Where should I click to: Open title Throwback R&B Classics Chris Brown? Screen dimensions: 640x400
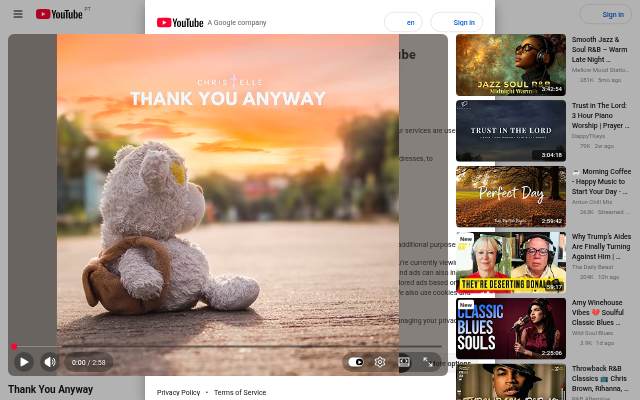click(600, 378)
